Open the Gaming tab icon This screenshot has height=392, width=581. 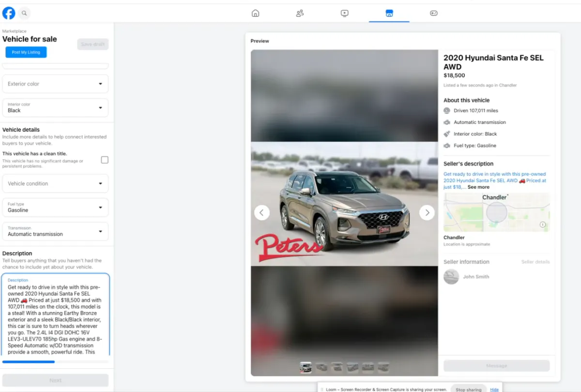pyautogui.click(x=434, y=13)
